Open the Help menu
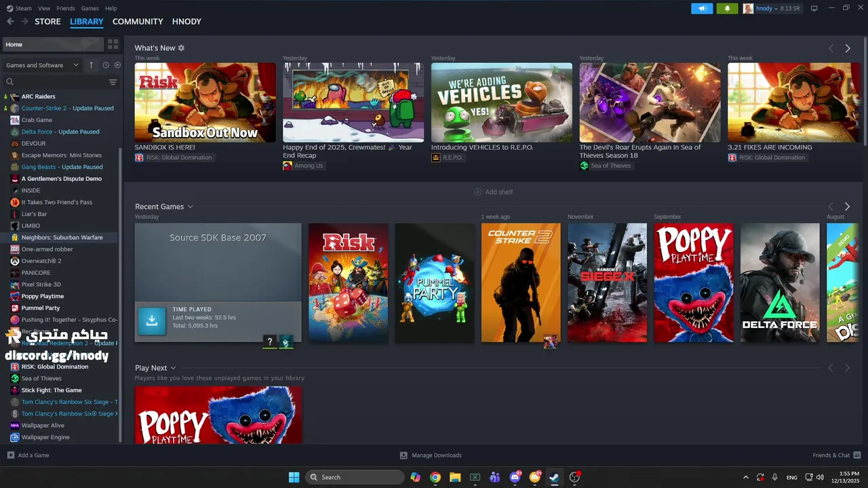Screen dimensions: 868x488 (111, 8)
